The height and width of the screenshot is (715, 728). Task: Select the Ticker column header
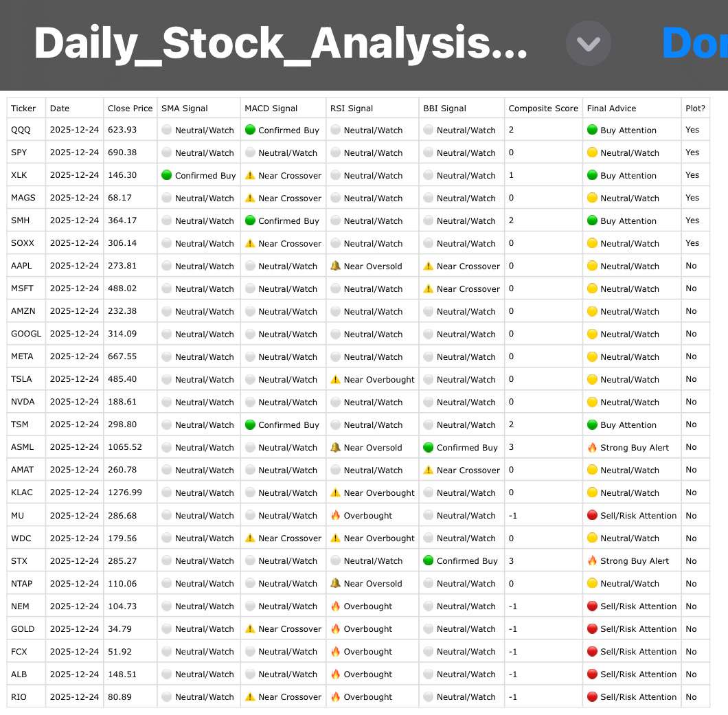click(23, 109)
